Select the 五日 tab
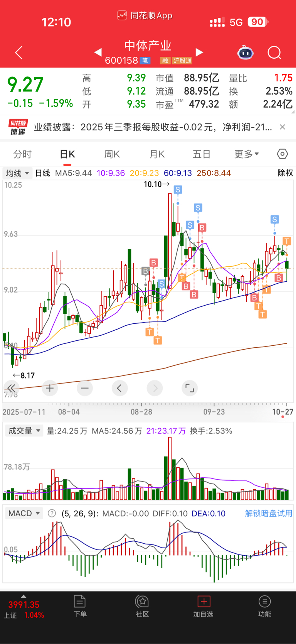This screenshot has height=644, width=296. 202,154
